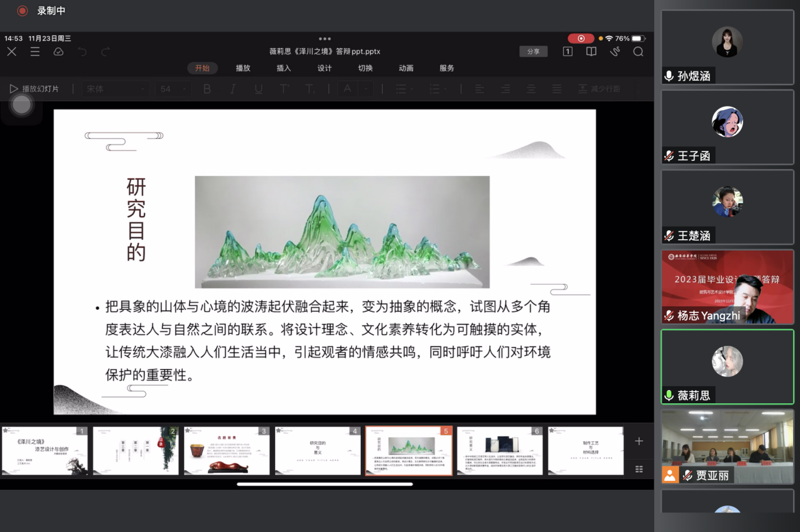Switch to the 动画 tab
Image resolution: width=800 pixels, height=532 pixels.
406,68
